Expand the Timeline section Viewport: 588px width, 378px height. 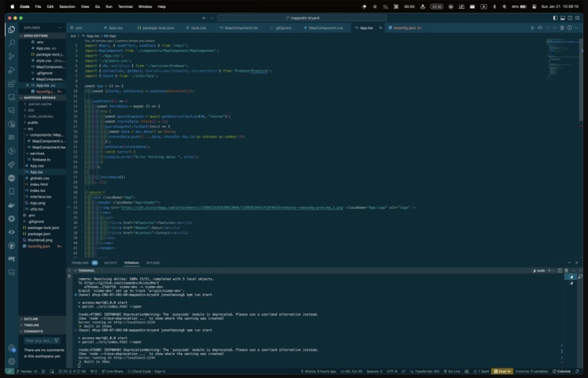click(43, 325)
